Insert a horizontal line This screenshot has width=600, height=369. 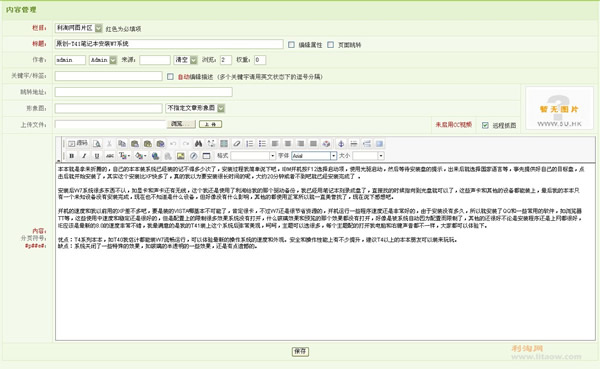[354, 144]
